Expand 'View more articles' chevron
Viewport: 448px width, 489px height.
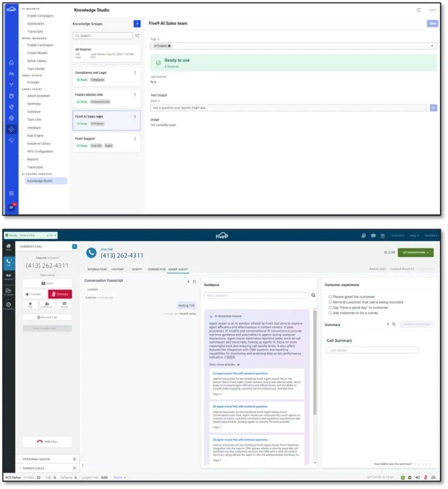click(238, 365)
